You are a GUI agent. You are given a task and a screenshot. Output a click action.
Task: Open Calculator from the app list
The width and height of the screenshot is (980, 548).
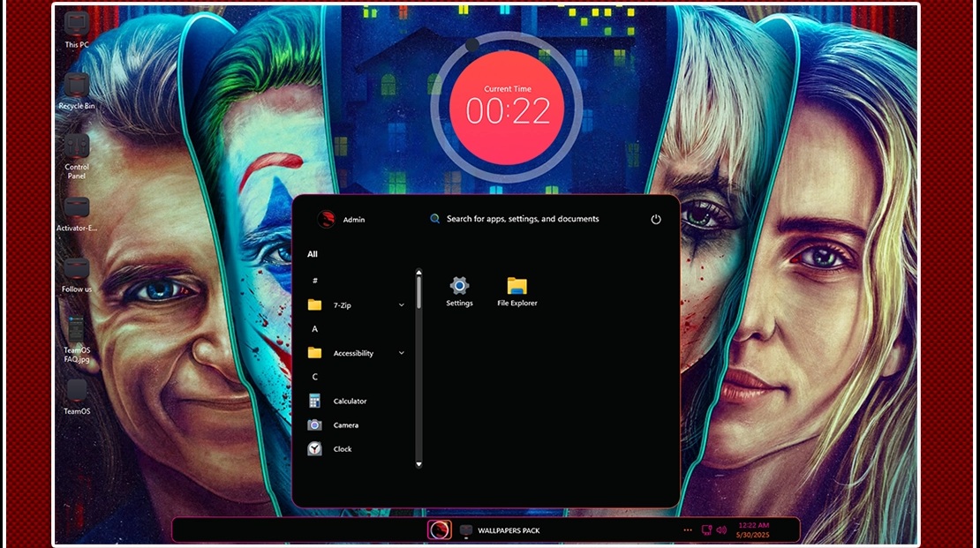pyautogui.click(x=349, y=402)
